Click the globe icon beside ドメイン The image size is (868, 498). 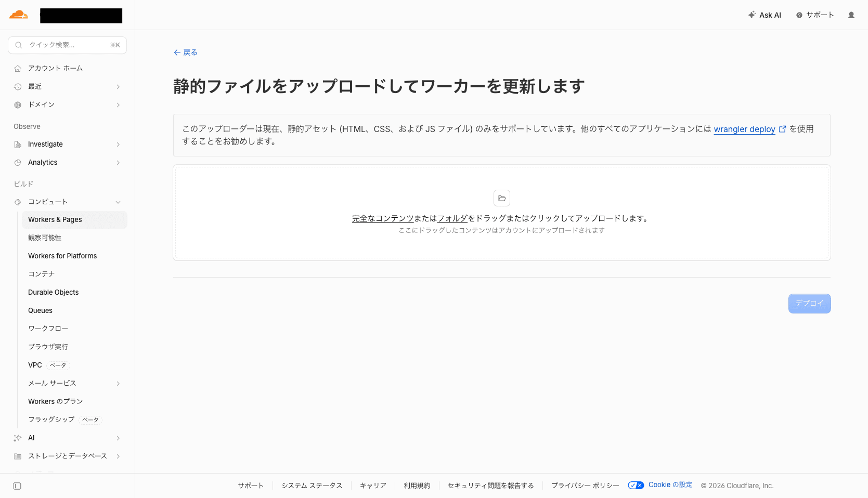pyautogui.click(x=18, y=105)
